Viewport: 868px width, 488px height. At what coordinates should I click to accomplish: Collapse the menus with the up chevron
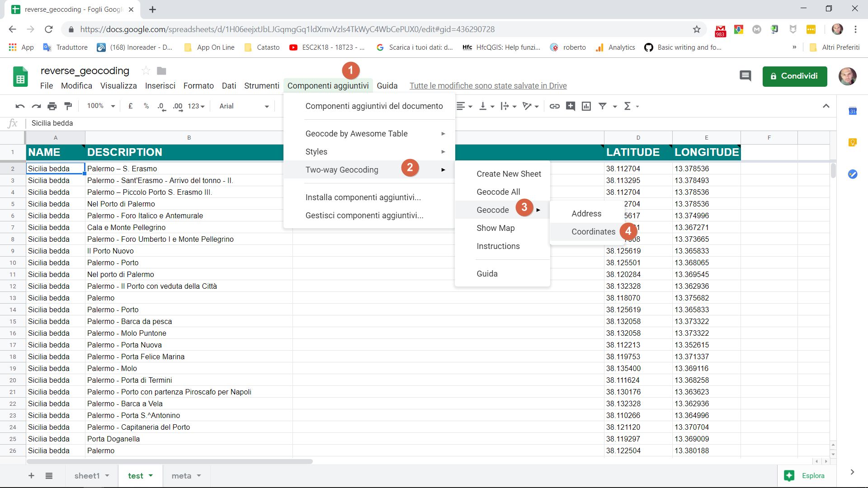click(x=826, y=106)
